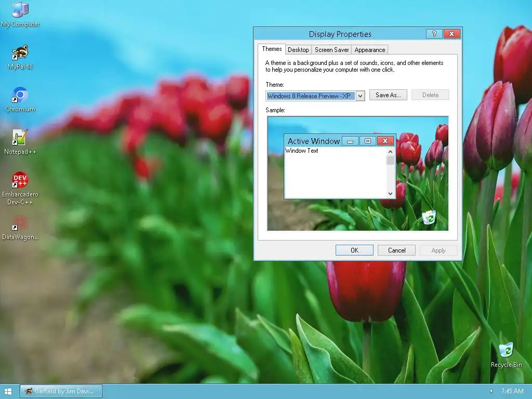Open the My Computer desktop icon
532x399 pixels.
20,14
